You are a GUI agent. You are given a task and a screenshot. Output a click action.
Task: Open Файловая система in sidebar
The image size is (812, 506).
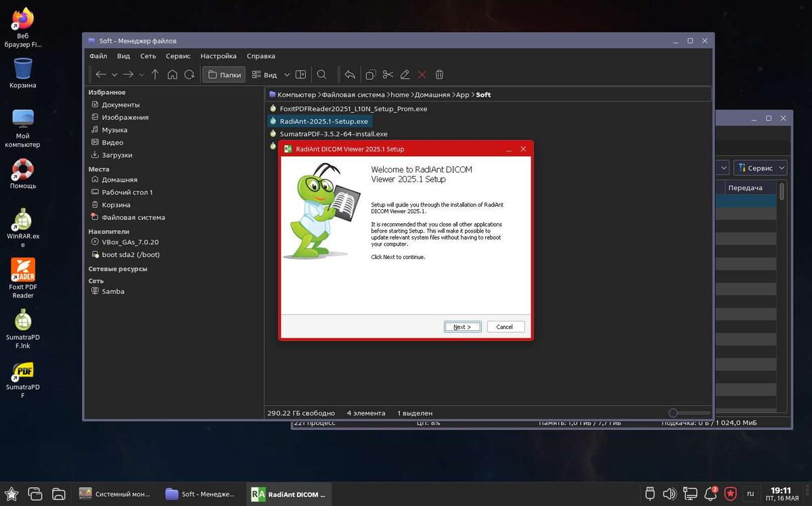(x=133, y=217)
